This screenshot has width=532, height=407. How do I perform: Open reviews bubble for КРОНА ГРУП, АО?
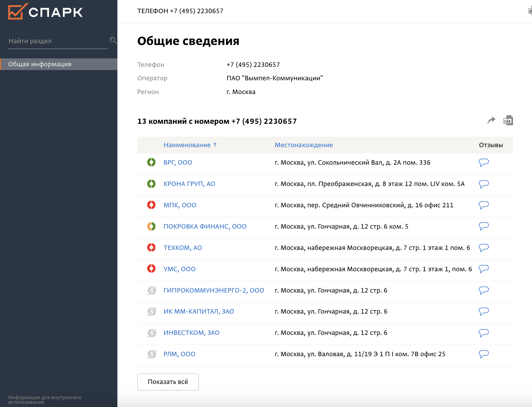[484, 184]
